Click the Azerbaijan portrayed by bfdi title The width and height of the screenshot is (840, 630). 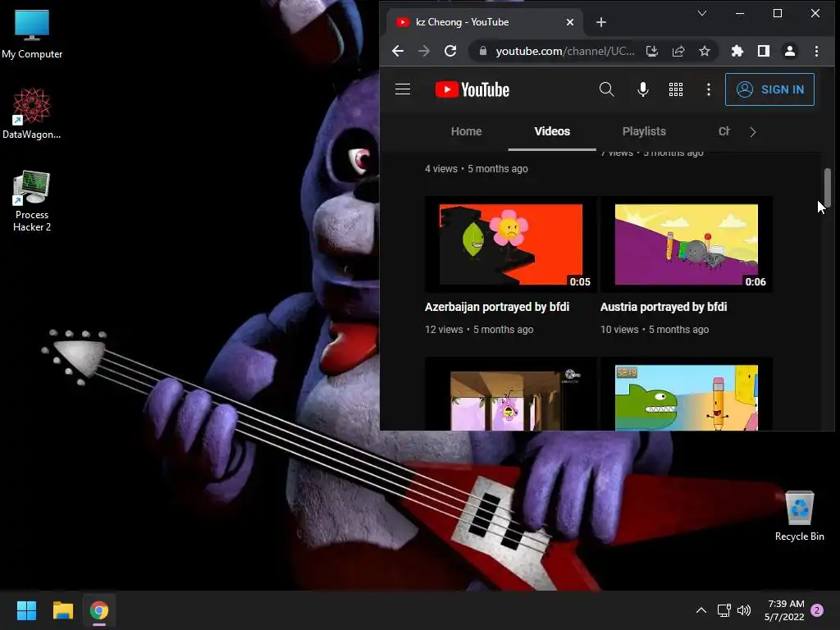pyautogui.click(x=496, y=307)
